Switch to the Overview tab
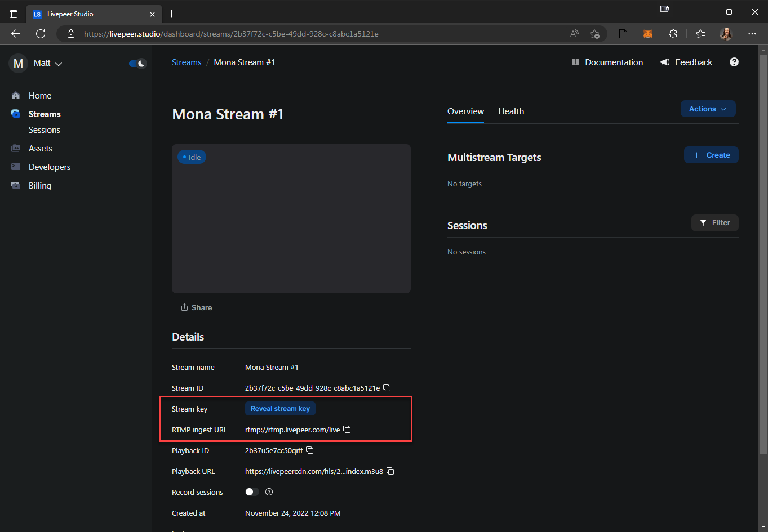 [465, 111]
